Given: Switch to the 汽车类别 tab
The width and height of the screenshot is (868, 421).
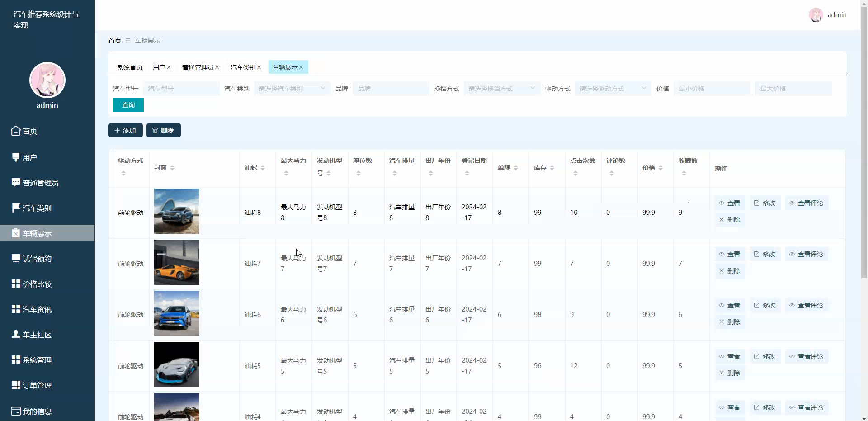Looking at the screenshot, I should 243,67.
